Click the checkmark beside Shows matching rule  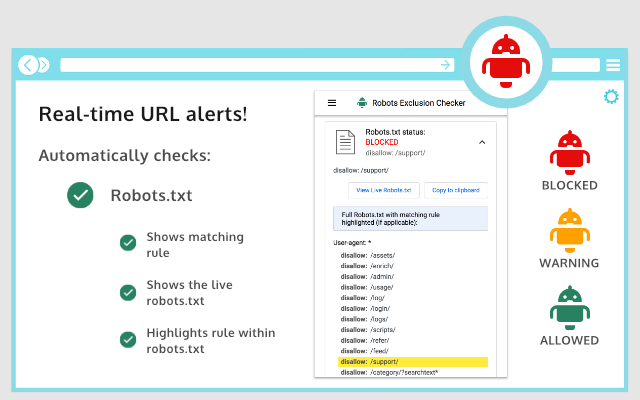click(128, 243)
